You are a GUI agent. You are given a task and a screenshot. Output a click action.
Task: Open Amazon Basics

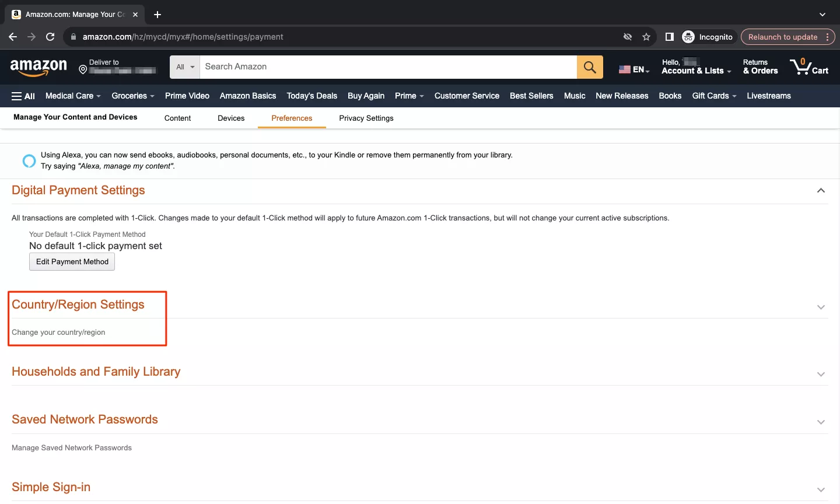pyautogui.click(x=248, y=96)
